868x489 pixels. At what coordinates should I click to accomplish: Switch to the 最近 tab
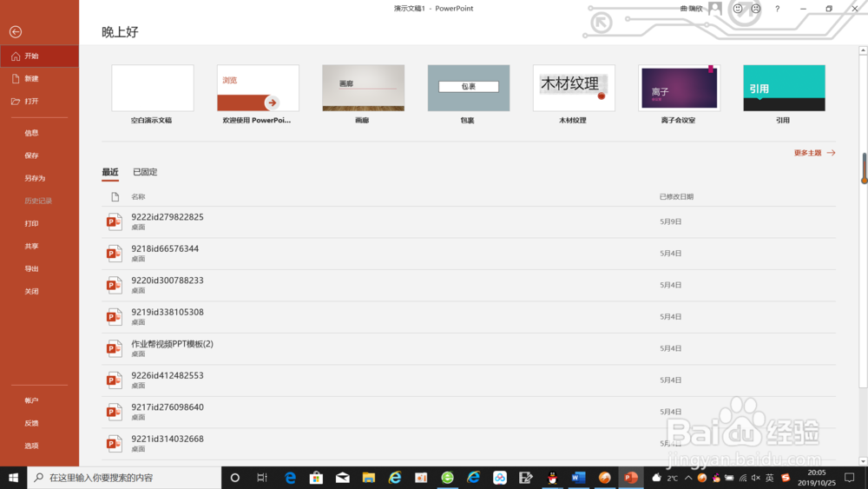point(110,172)
